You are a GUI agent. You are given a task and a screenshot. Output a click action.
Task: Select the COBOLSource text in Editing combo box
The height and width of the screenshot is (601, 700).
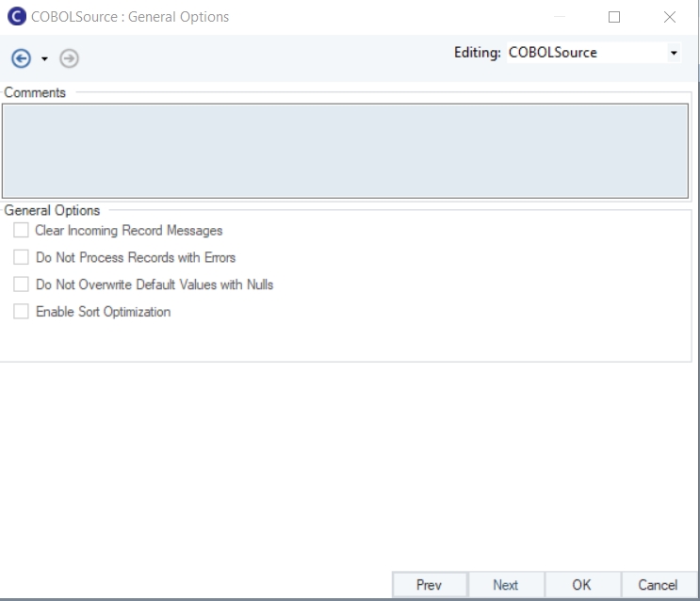[x=552, y=53]
